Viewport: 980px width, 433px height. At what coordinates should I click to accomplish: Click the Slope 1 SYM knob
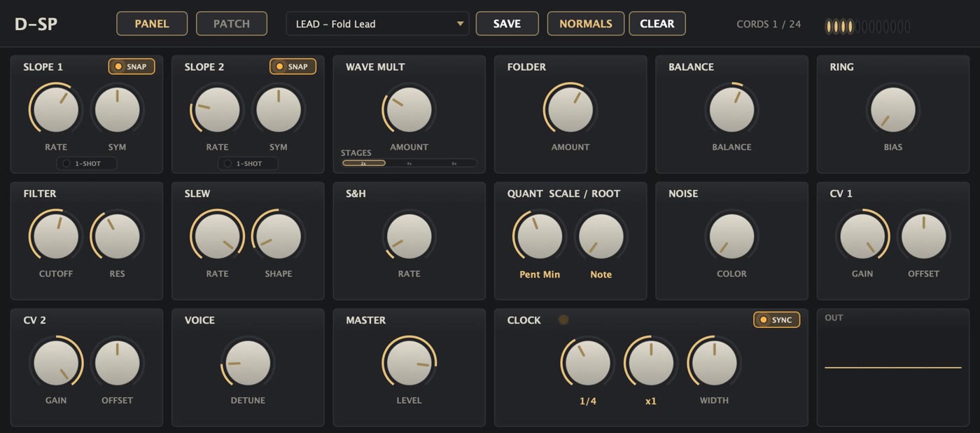(x=118, y=110)
